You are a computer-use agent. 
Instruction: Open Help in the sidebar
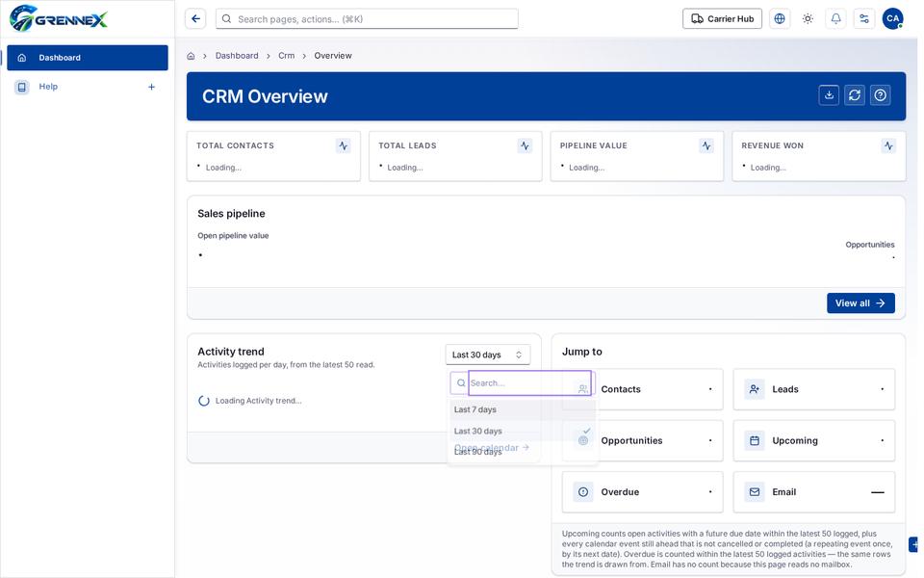88,87
